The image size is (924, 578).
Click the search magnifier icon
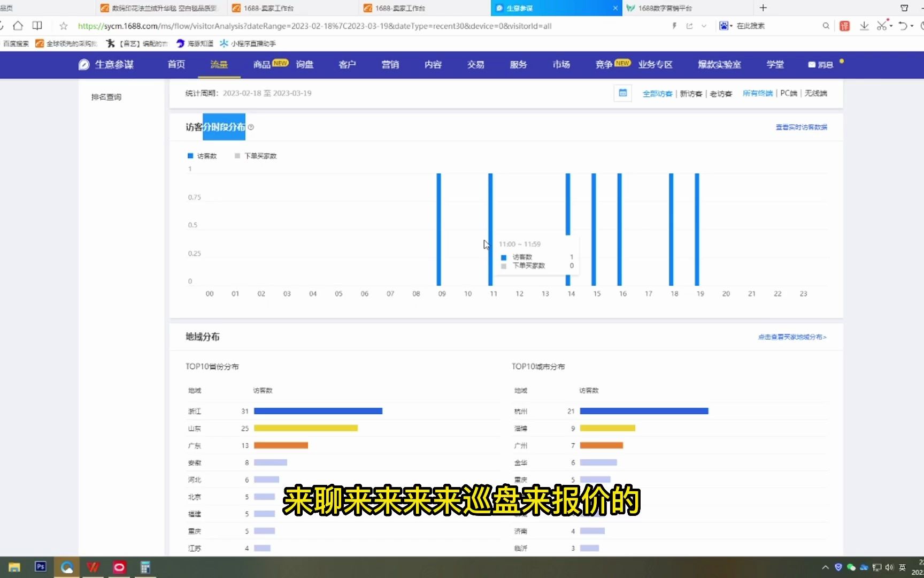[x=826, y=26]
